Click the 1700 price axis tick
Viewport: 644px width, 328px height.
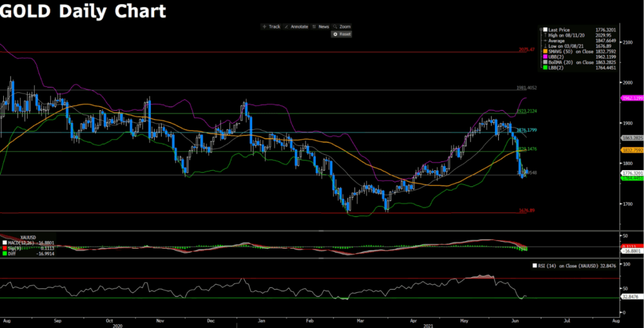pyautogui.click(x=628, y=204)
